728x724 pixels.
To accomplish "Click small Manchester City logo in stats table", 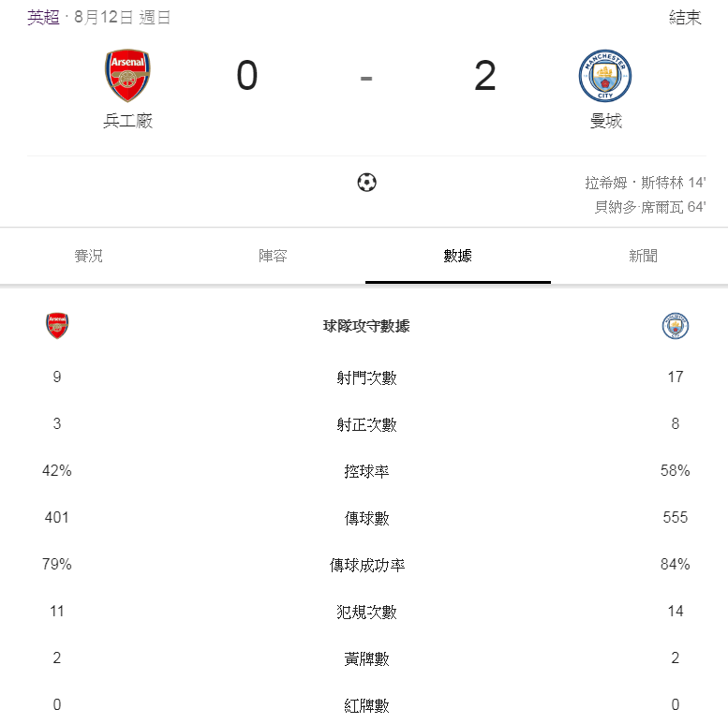I will (675, 326).
